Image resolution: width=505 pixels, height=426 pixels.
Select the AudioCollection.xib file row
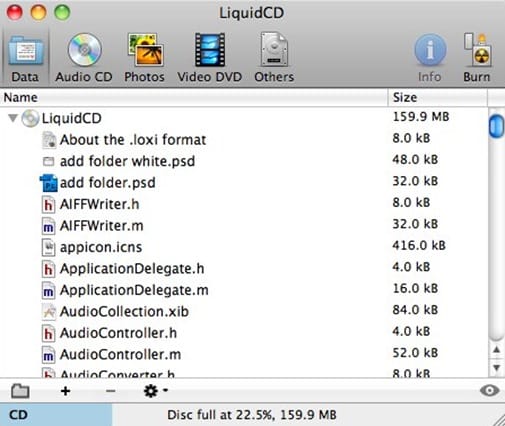coord(243,312)
